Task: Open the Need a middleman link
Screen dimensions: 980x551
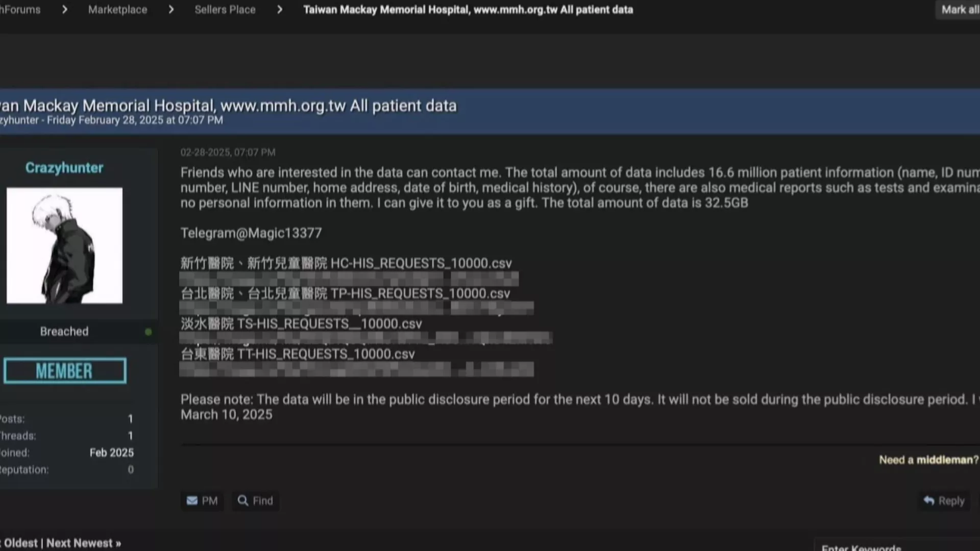Action: (928, 460)
